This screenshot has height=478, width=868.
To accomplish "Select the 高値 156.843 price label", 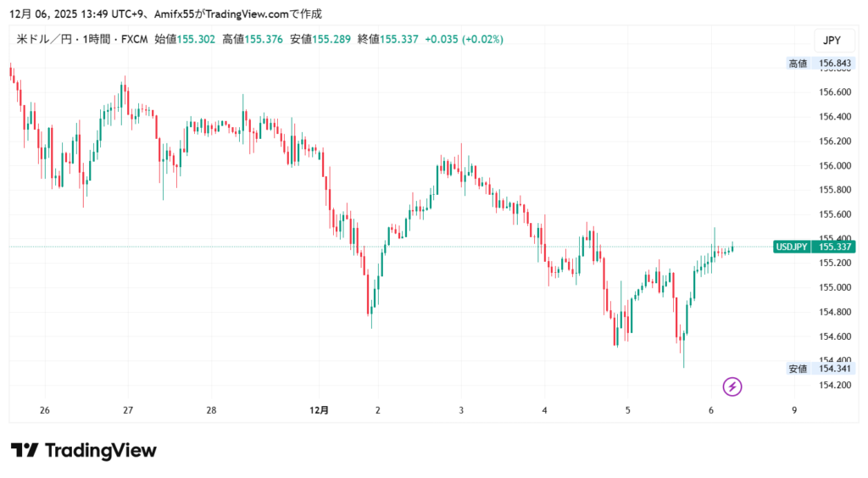I will coord(821,64).
